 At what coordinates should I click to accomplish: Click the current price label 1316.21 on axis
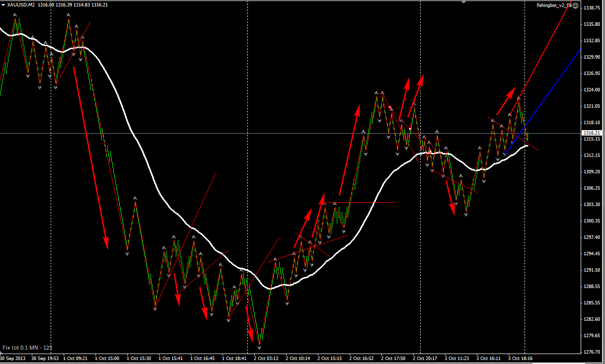point(592,133)
